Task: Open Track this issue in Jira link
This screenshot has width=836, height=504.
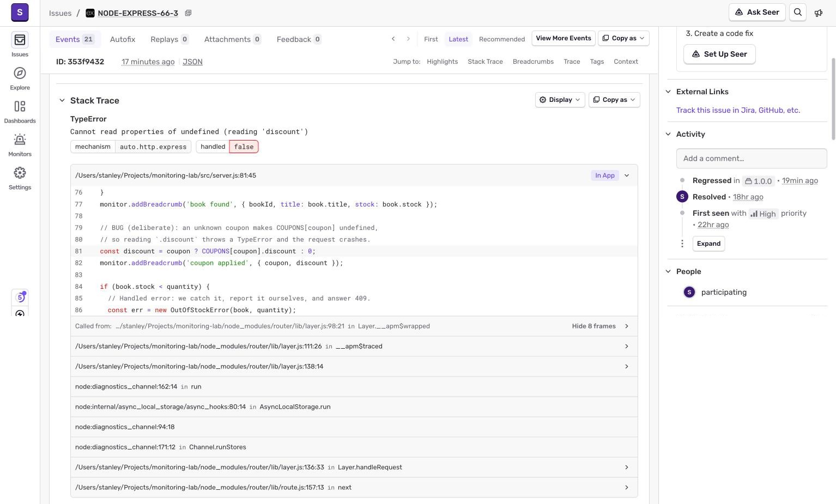Action: pos(738,110)
